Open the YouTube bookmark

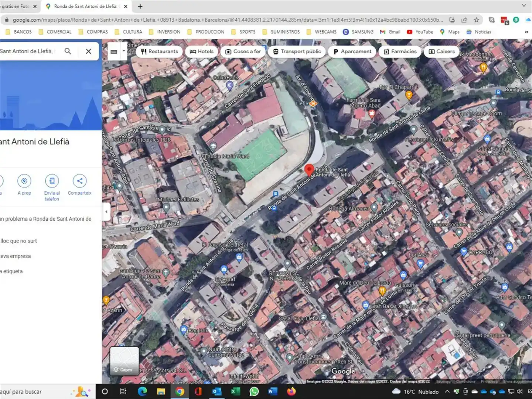420,32
